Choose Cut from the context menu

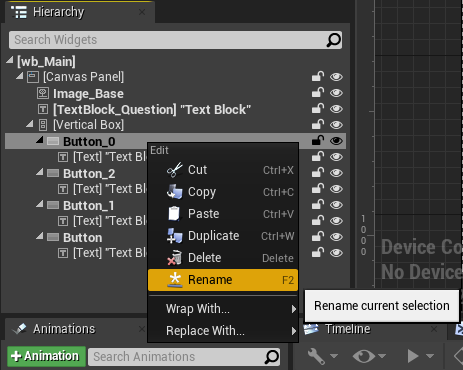(223, 170)
